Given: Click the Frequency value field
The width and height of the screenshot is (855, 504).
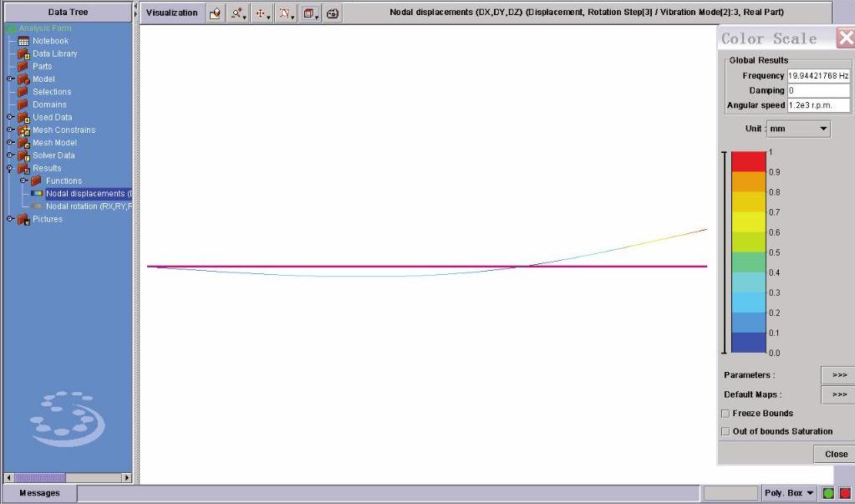Looking at the screenshot, I should [818, 76].
